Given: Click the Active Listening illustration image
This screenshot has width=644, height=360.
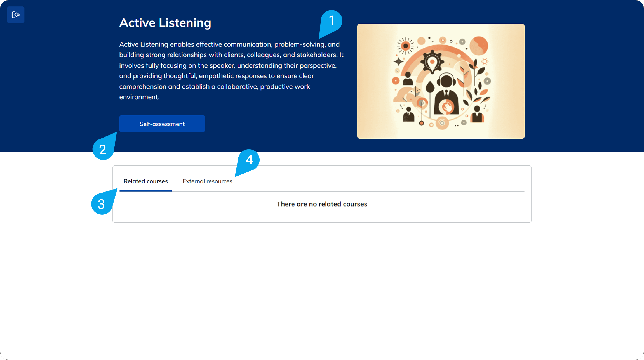Looking at the screenshot, I should tap(441, 81).
